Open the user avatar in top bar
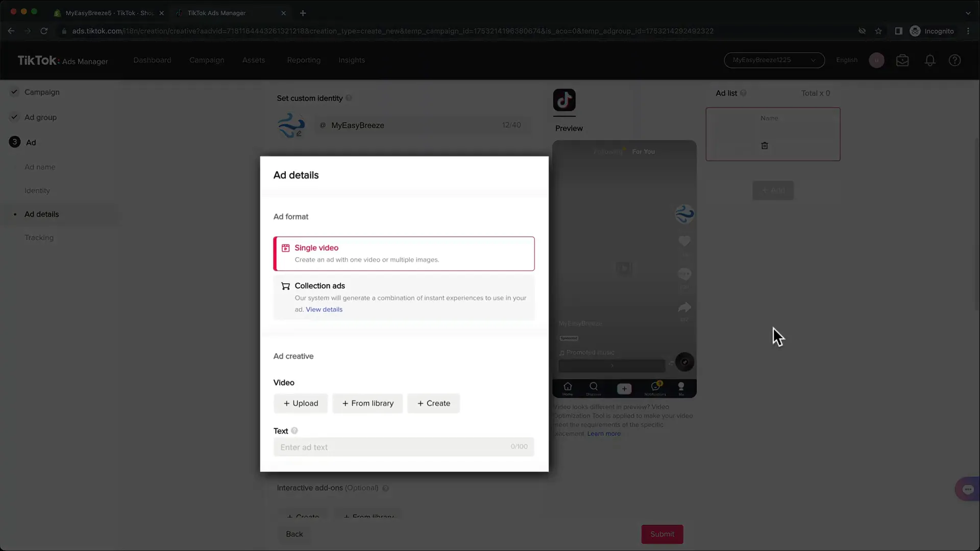 [876, 60]
